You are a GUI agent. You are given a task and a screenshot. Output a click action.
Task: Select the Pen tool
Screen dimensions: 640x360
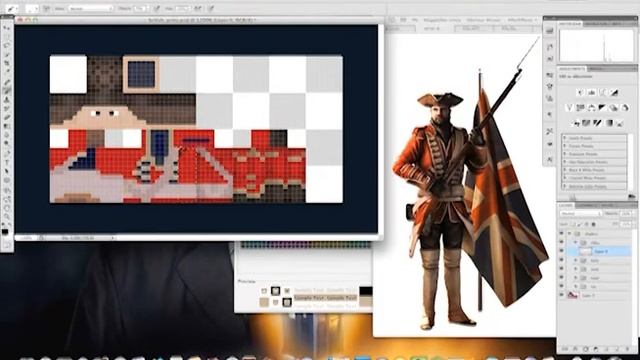tap(7, 153)
